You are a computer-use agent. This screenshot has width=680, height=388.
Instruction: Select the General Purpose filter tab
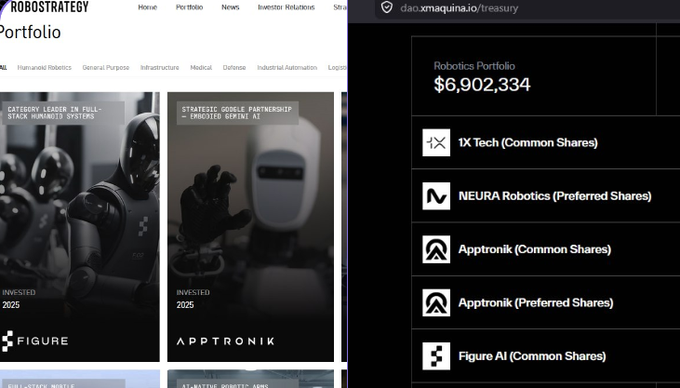pyautogui.click(x=106, y=68)
